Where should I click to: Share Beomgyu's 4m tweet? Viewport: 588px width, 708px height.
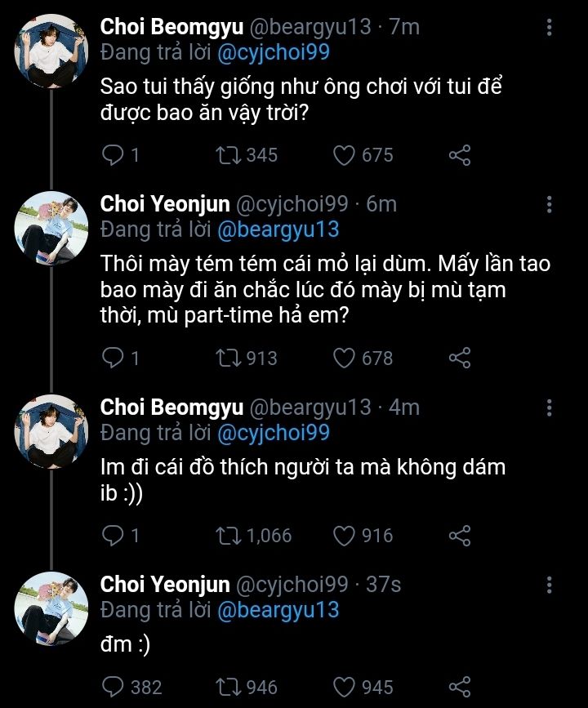(x=461, y=536)
